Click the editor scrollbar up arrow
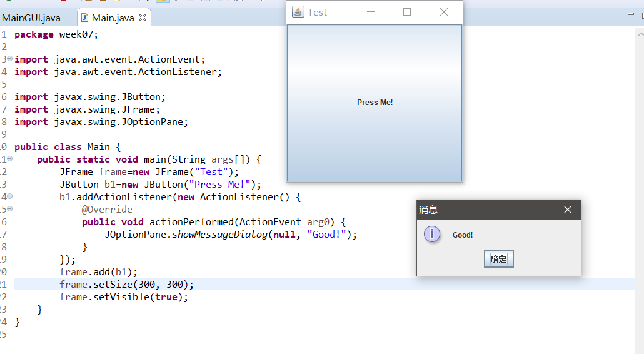 640,34
